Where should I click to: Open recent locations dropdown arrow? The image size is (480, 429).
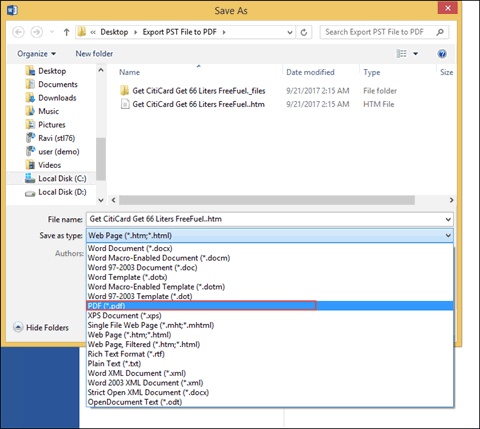point(52,32)
